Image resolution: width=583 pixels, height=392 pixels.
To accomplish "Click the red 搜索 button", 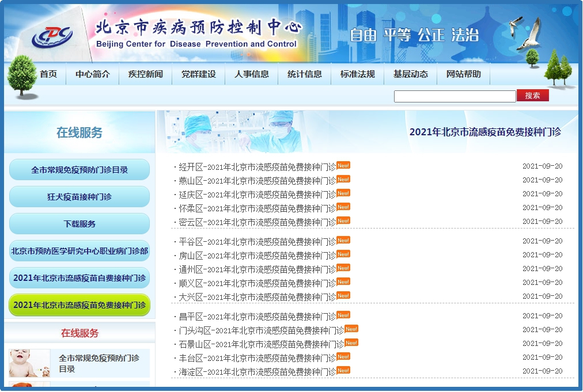I will click(532, 96).
